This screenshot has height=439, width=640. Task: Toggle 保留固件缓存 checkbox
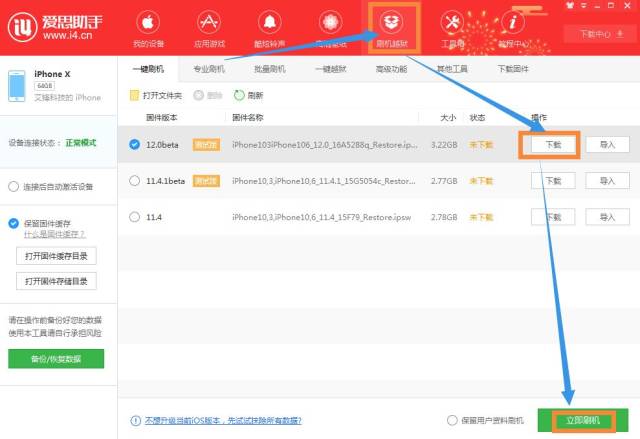click(13, 223)
